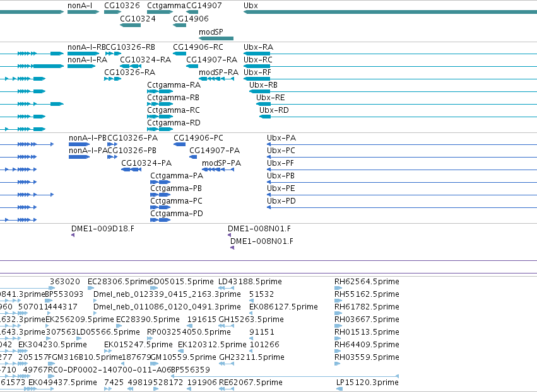Click the EC28306.5prime EST label
This screenshot has height=392, width=537.
click(x=119, y=282)
